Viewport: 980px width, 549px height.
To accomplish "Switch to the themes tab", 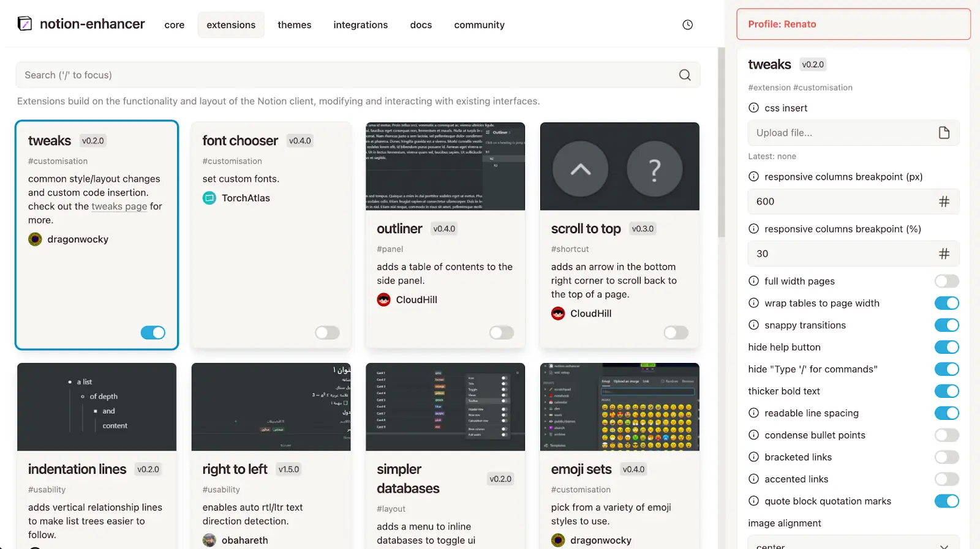I will click(295, 25).
